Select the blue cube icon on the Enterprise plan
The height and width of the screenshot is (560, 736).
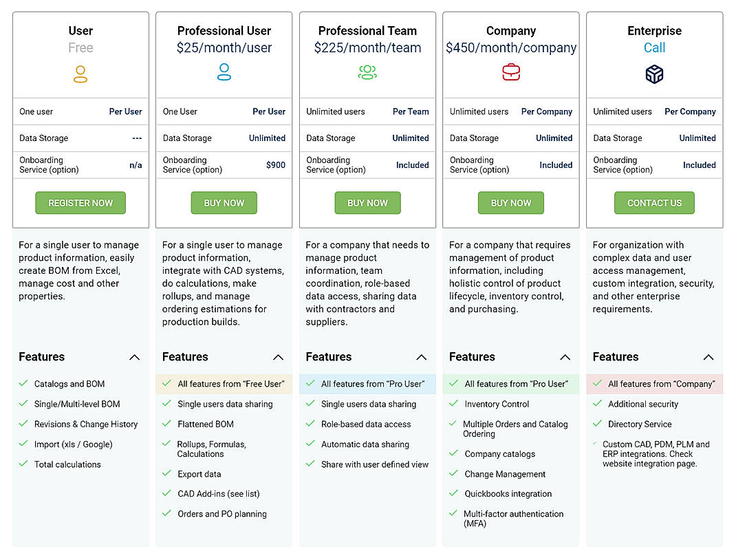[654, 74]
